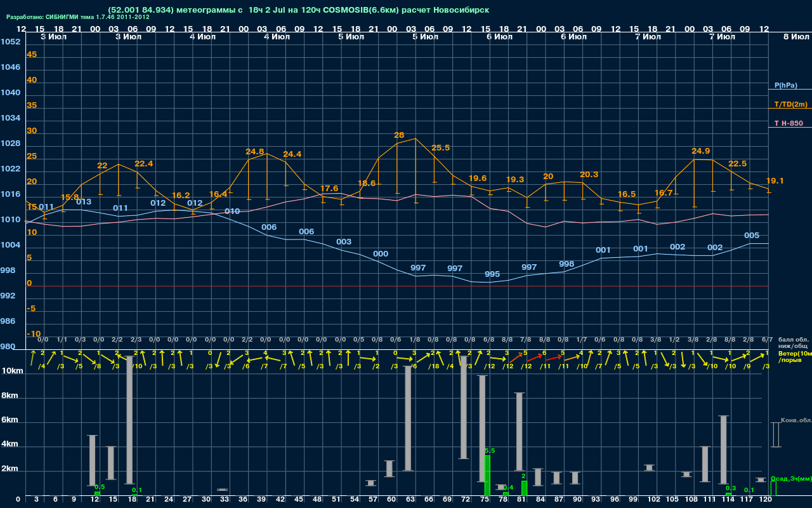This screenshot has width=812, height=508.
Task: Click the forecast hour 120 axis label
Action: (766, 500)
